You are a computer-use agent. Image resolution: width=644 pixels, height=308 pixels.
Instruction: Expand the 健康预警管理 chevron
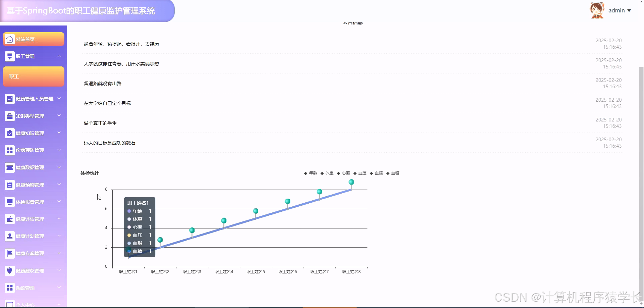click(59, 184)
